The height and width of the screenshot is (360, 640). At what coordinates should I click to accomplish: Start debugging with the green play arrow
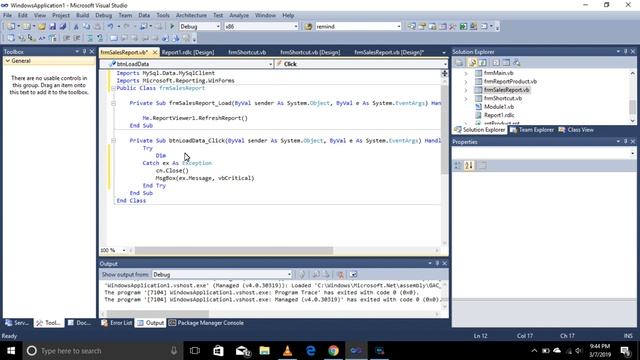[x=172, y=27]
